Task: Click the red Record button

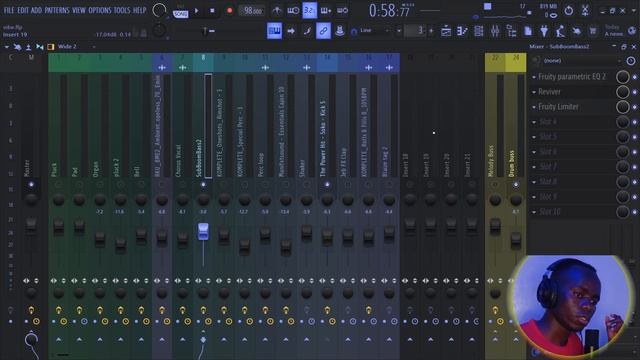Action: tap(229, 11)
